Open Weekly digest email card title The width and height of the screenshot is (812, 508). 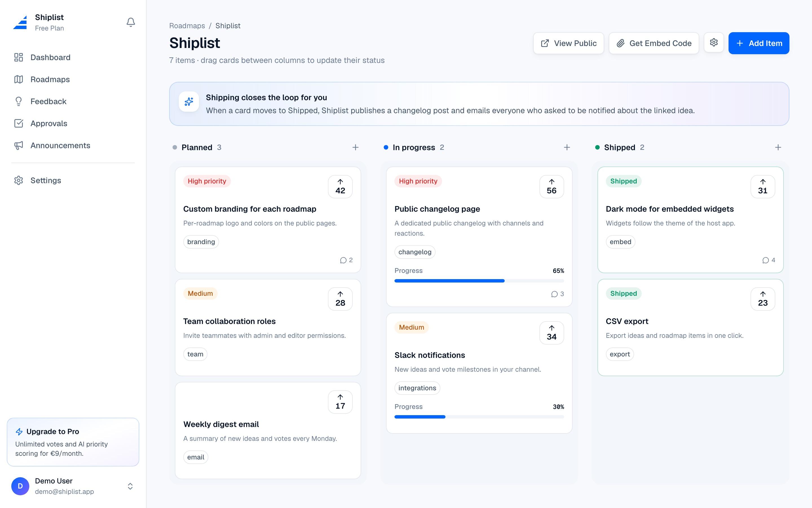[221, 424]
